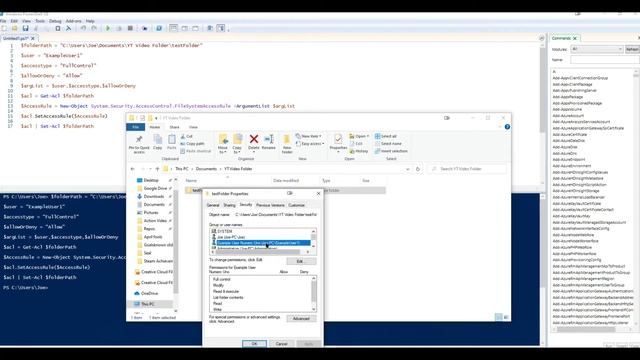The height and width of the screenshot is (360, 640).
Task: Click the Edit button in Properties dialog
Action: pos(300,261)
